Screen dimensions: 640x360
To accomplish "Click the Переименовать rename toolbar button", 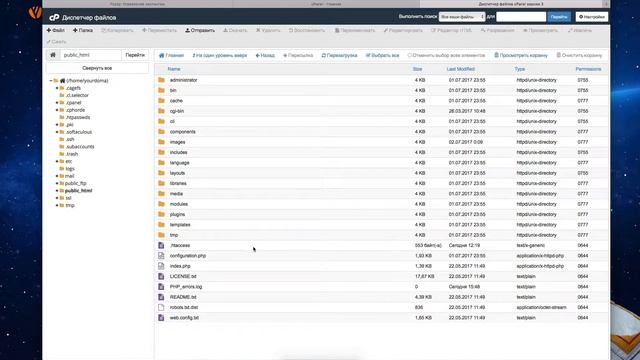I will tap(355, 30).
